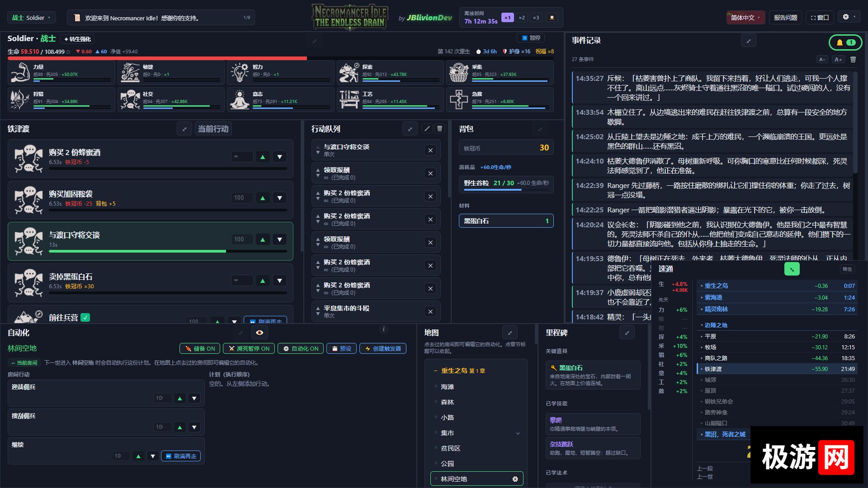Screen dimensions: 868x488
Task: Toggle 濒死暂停 ON setting
Action: click(249, 348)
